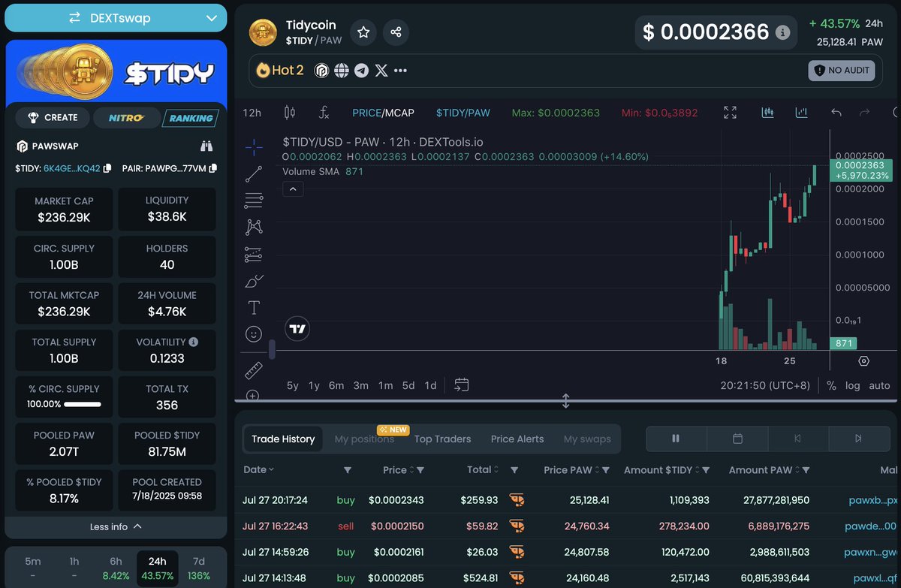Open the My swaps tab
This screenshot has height=588, width=901.
587,439
